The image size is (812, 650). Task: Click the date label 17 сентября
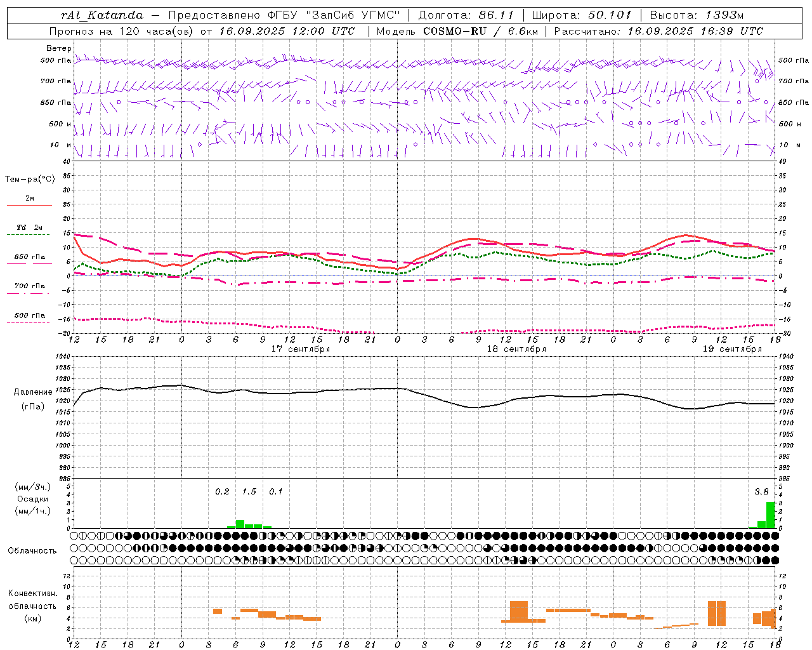(x=301, y=349)
